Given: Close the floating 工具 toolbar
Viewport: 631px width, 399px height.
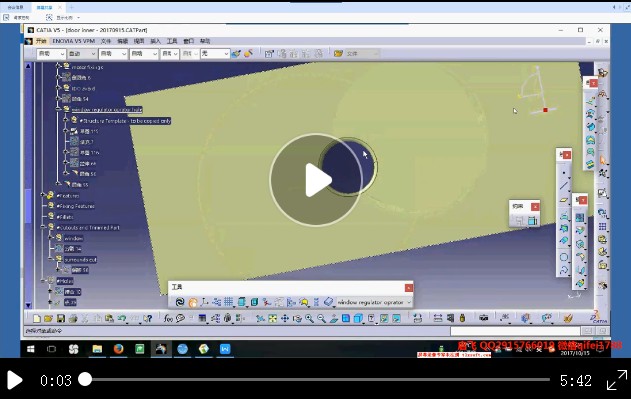Looking at the screenshot, I should 408,287.
